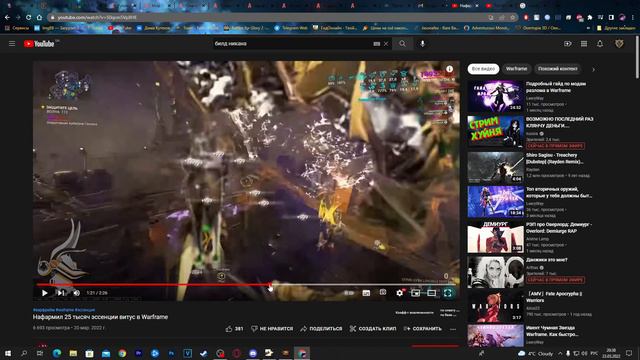Open the Chrome three-dot menu
This screenshot has height=360, width=640.
click(633, 18)
